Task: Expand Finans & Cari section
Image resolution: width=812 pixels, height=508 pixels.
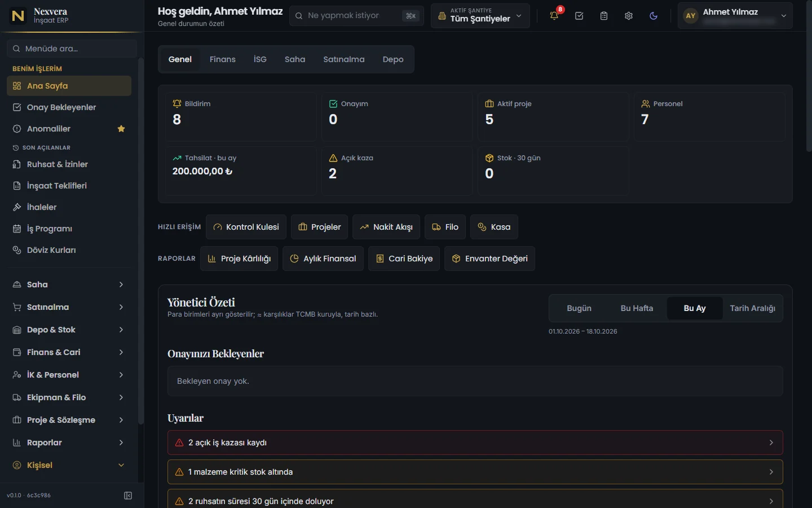Action: click(x=69, y=352)
